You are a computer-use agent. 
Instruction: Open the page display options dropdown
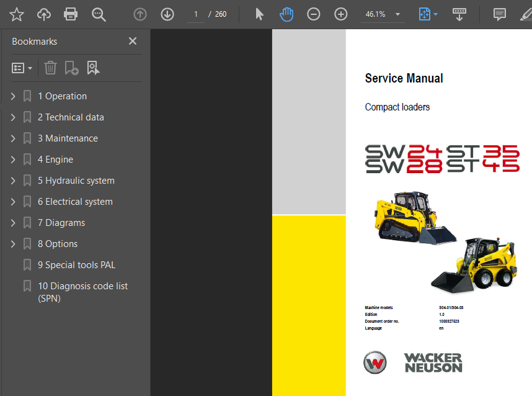coord(436,14)
